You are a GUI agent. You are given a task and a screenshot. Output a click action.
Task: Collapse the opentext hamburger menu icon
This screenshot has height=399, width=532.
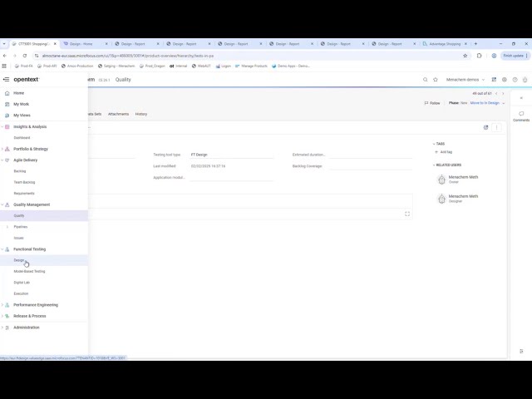6,80
